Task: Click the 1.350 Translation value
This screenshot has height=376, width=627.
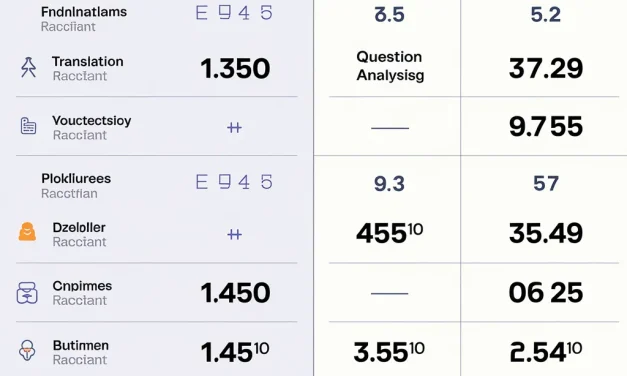Action: [235, 68]
